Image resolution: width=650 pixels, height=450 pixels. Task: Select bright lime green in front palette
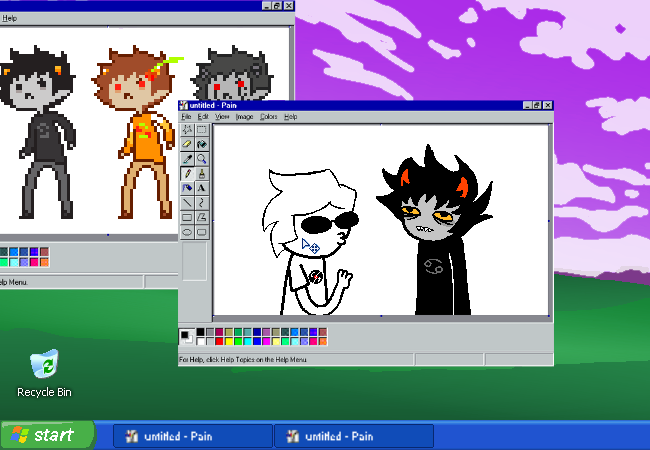238,341
